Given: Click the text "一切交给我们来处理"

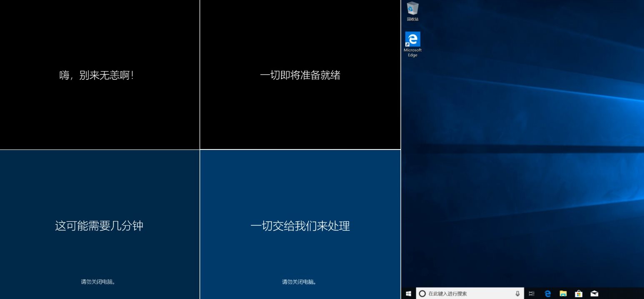Looking at the screenshot, I should tap(300, 226).
